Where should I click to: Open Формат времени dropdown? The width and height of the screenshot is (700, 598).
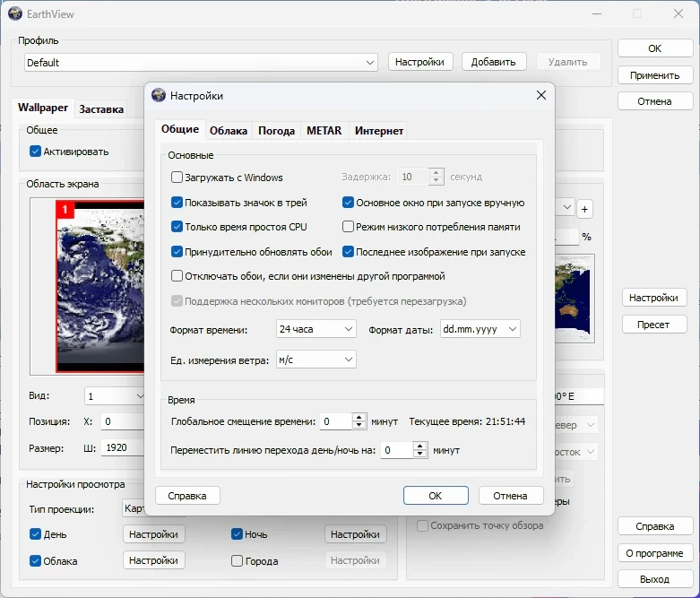point(316,329)
